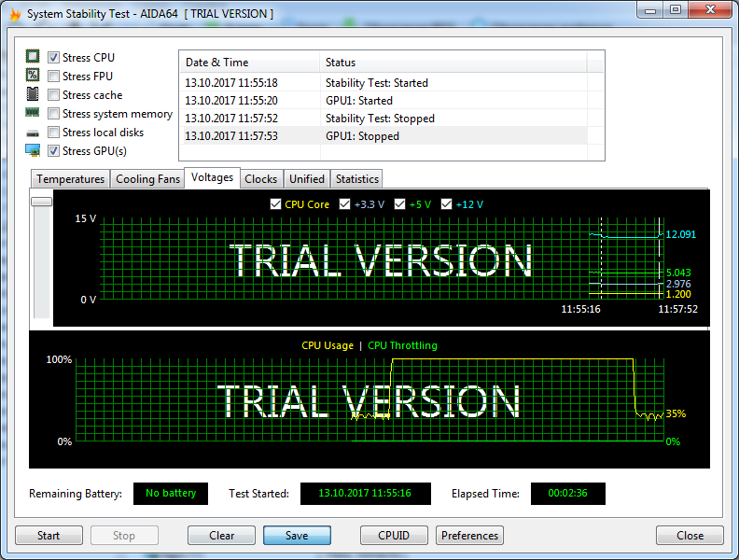
Task: Click the 5.043 voltage reading
Action: point(678,273)
